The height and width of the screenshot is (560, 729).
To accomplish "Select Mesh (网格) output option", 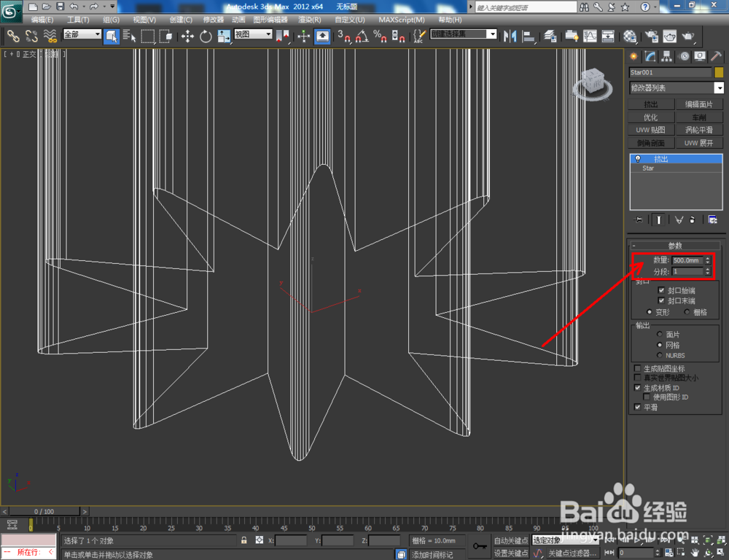I will (659, 345).
